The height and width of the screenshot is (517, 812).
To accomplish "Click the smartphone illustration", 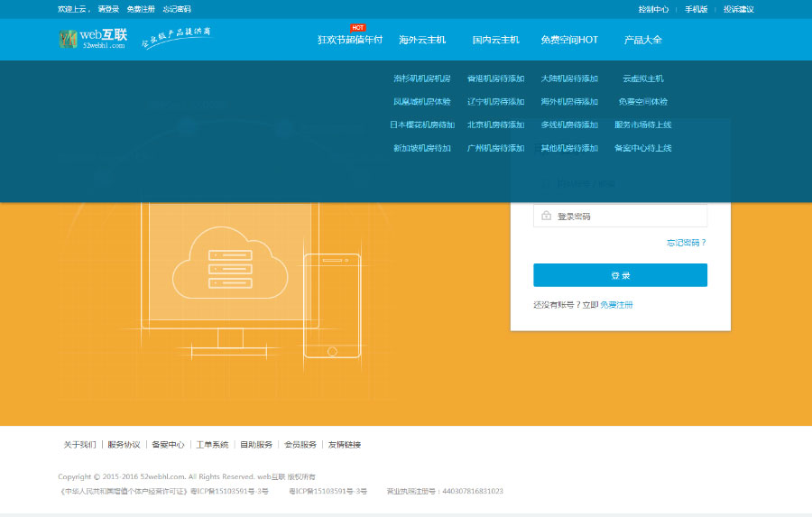I will pyautogui.click(x=332, y=305).
